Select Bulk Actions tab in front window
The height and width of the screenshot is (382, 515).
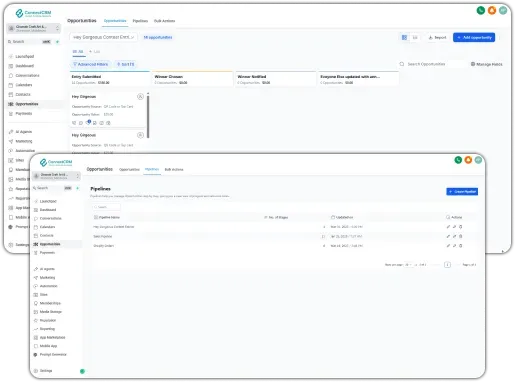click(174, 169)
